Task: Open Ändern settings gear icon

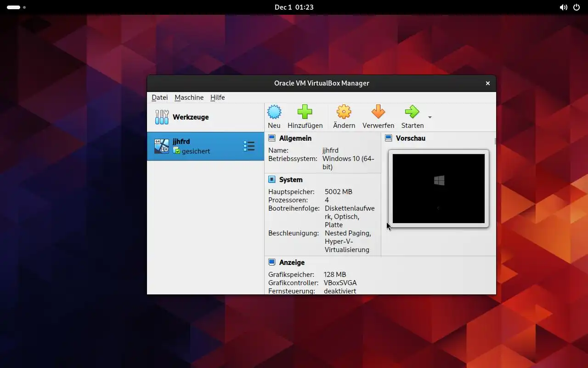Action: point(344,112)
